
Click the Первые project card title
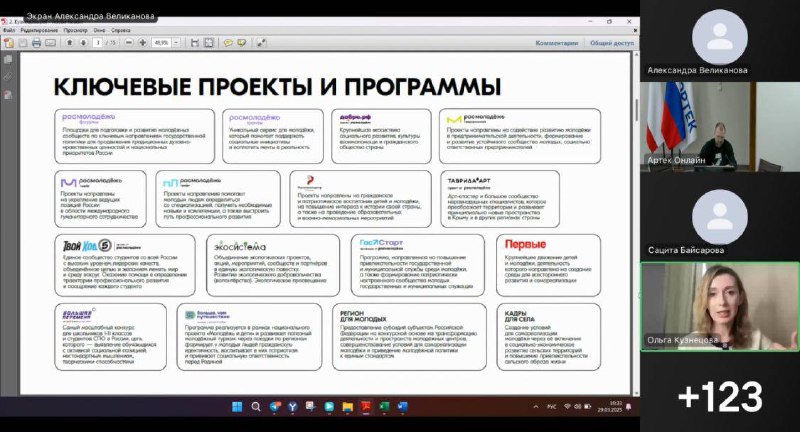point(525,244)
